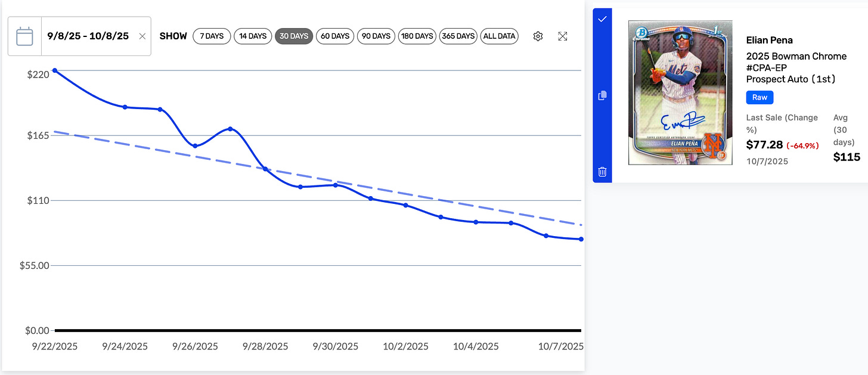Select the 90 DAYS range
Image resolution: width=868 pixels, height=375 pixels.
click(376, 36)
